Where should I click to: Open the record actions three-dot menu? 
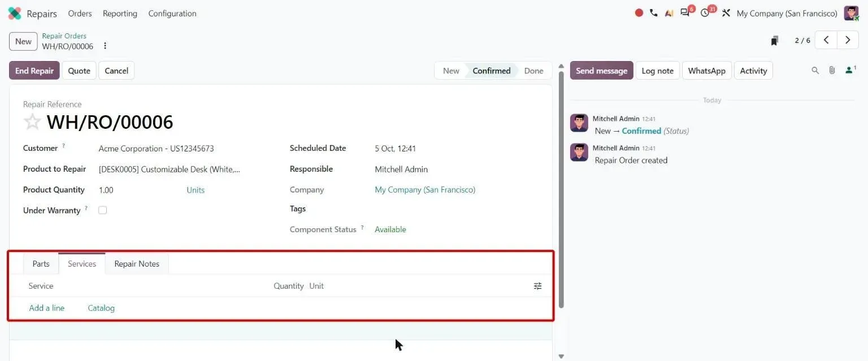point(105,46)
